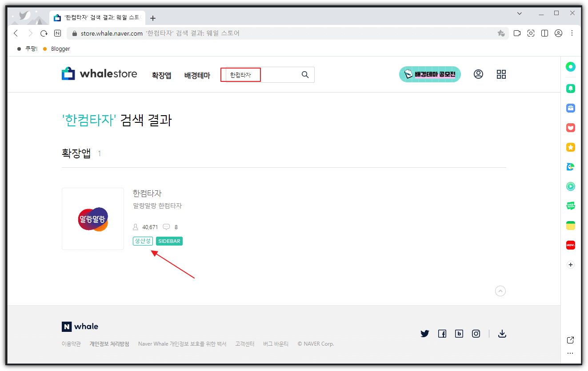Open the 고객센터 footer link
The height and width of the screenshot is (371, 588).
tap(244, 343)
